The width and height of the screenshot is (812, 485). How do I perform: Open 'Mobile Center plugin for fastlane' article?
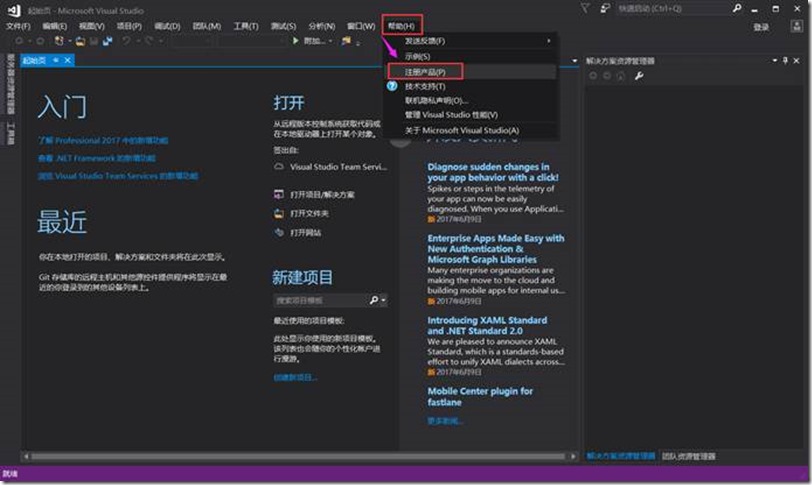(x=480, y=396)
